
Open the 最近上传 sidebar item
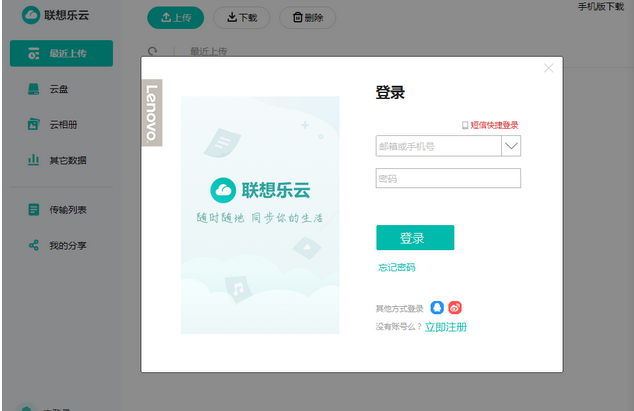[61, 53]
